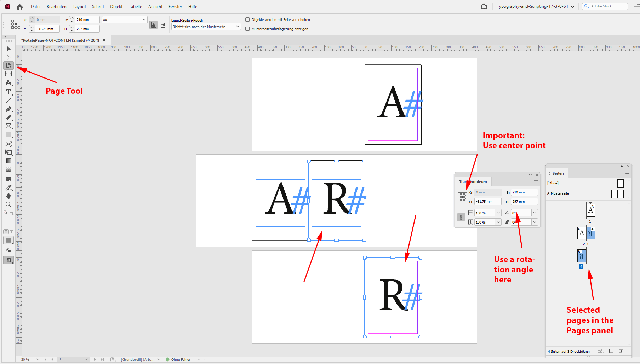Select the Hand tool

pos(8,196)
